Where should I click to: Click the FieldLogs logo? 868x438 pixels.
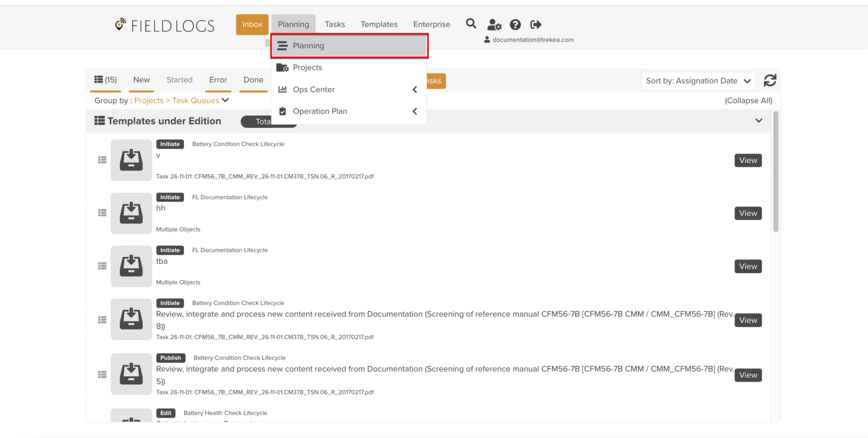click(x=165, y=26)
